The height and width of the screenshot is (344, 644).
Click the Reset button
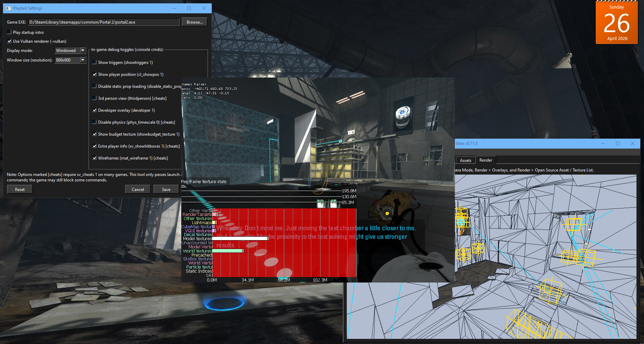pyautogui.click(x=20, y=189)
